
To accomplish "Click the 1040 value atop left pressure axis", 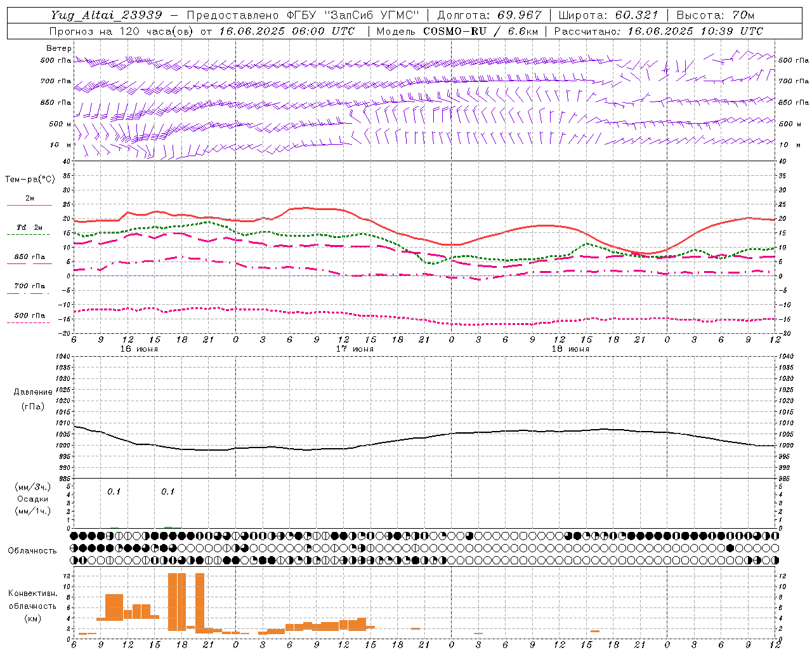I will [62, 357].
